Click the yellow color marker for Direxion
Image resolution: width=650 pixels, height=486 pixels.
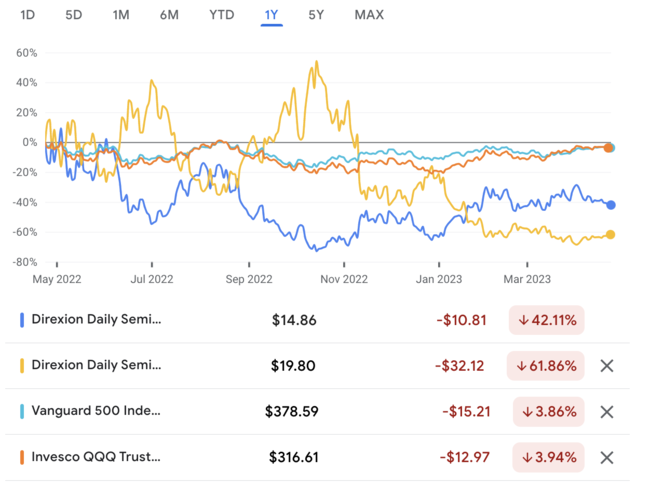pos(22,366)
